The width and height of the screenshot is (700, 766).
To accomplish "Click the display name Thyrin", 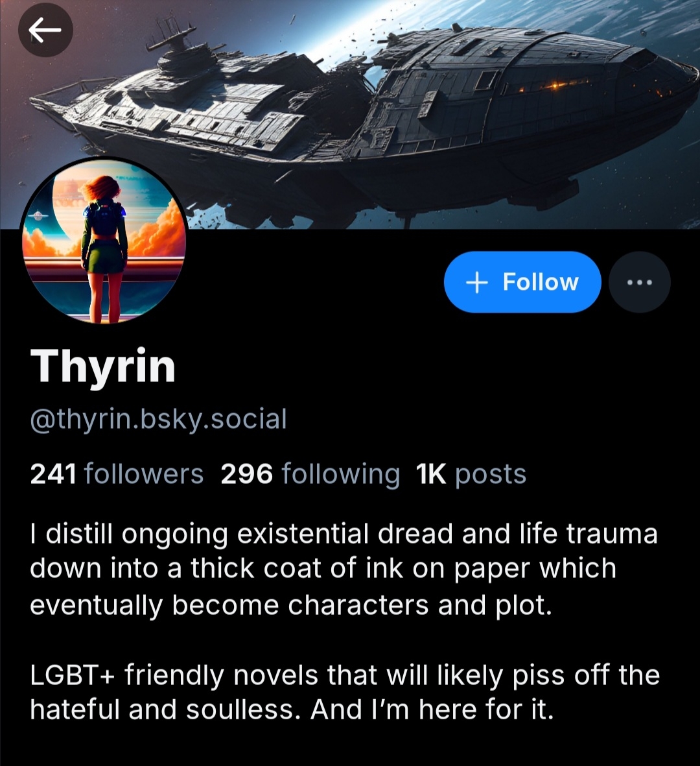I will click(103, 367).
